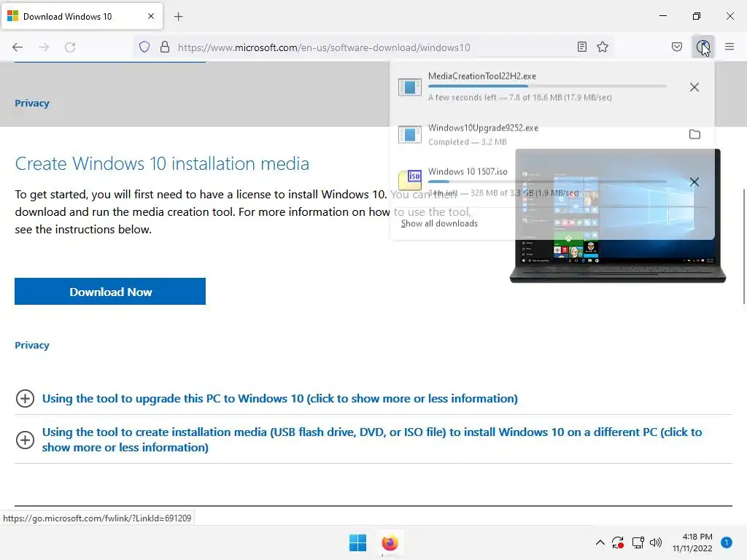Viewport: 747px width, 560px height.
Task: Expand create installation media section plus icon
Action: pyautogui.click(x=26, y=440)
